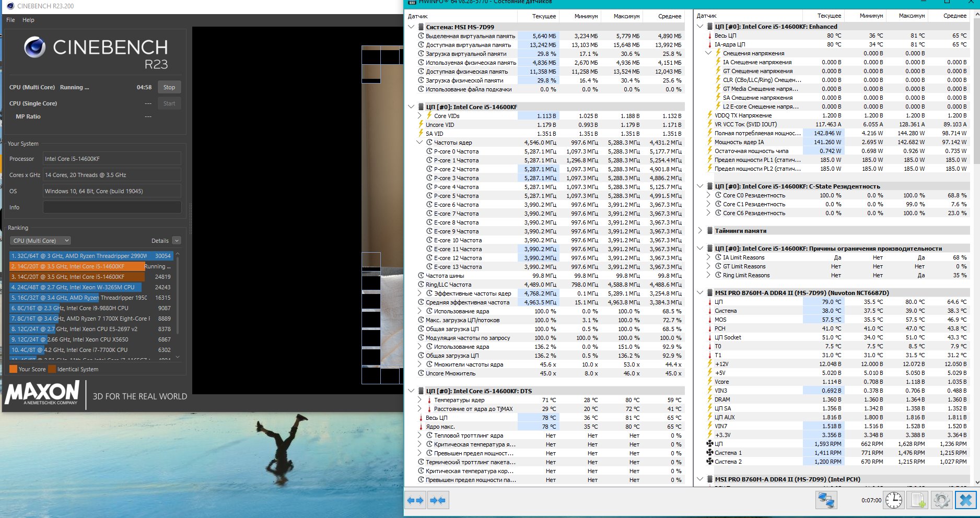Click the lightning icon beside Vcore sensor
The width and height of the screenshot is (980, 518).
click(x=710, y=382)
